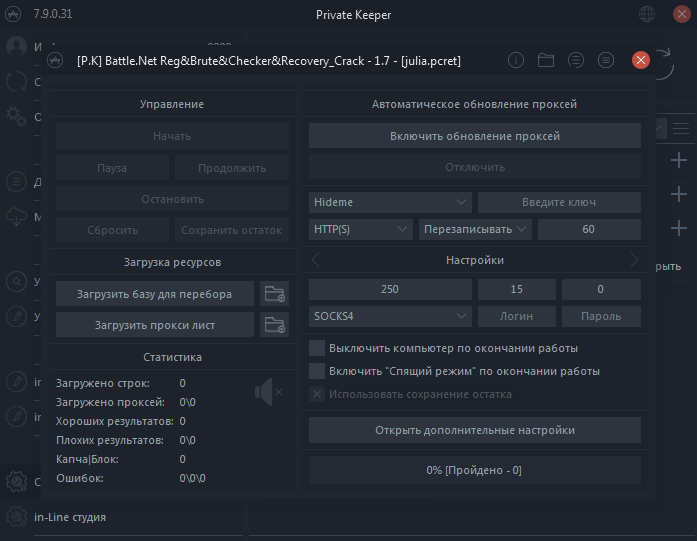
Task: Open the folder icon in the dialog title bar
Action: pos(546,60)
